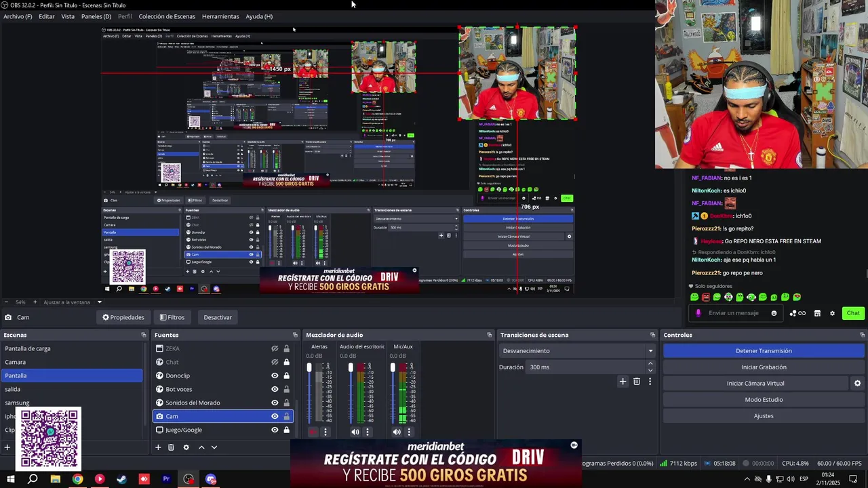Open source properties gear in Fuentes toolbar
The image size is (868, 488).
pos(186,447)
